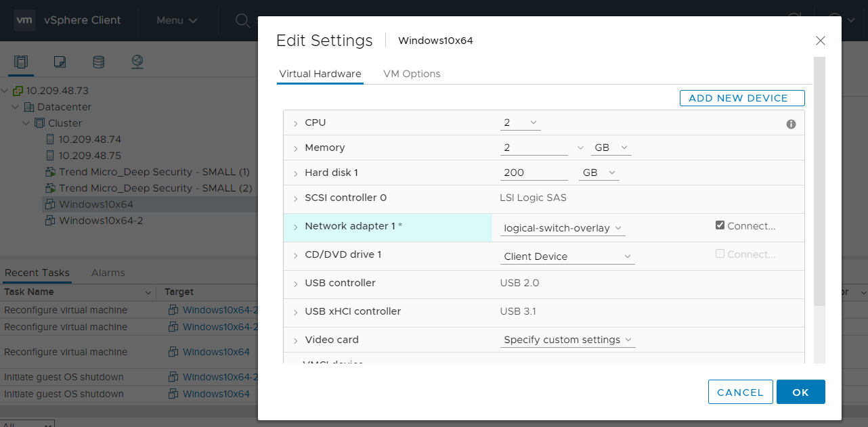The height and width of the screenshot is (427, 868).
Task: Open the Hosts and Clusters view icon
Action: click(x=21, y=62)
